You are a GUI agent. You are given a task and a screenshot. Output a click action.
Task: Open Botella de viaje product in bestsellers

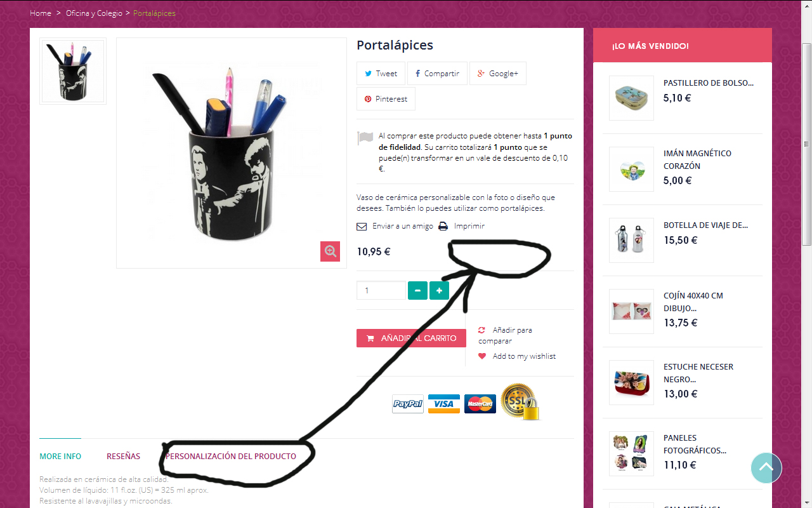(x=706, y=225)
